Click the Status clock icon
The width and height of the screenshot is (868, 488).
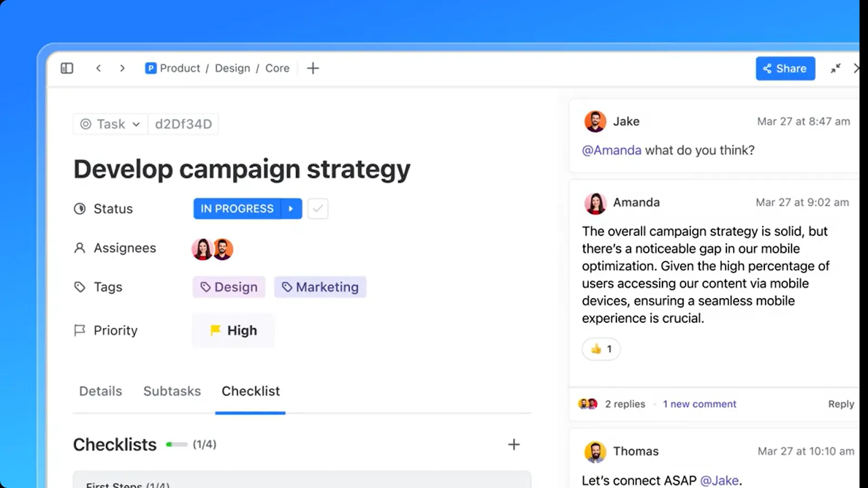click(80, 209)
